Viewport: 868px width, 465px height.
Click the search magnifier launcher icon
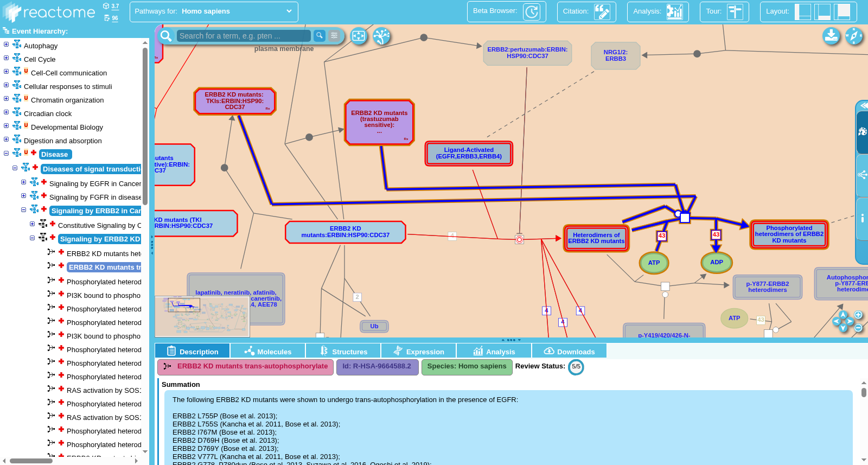pyautogui.click(x=166, y=36)
